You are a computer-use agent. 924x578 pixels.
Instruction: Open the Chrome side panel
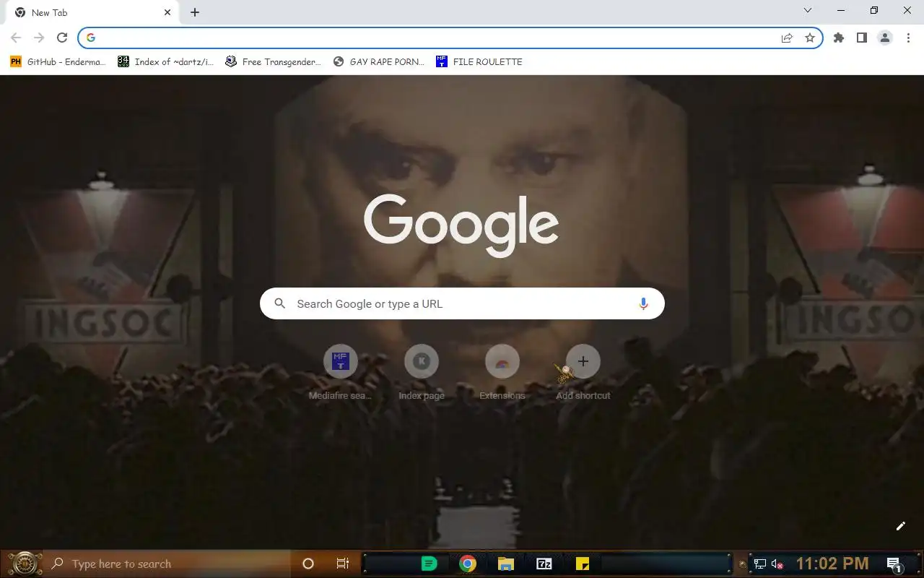[x=862, y=38]
